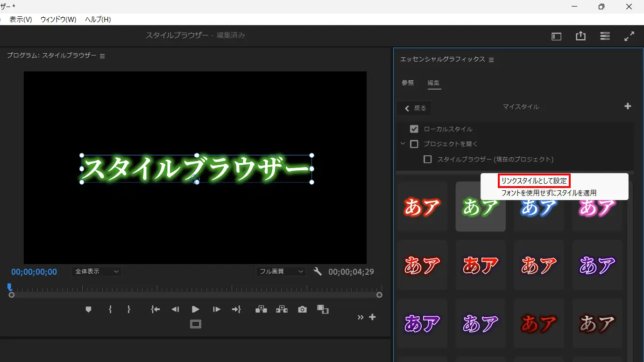Add new style with plus icon
This screenshot has height=362, width=644.
click(x=628, y=106)
